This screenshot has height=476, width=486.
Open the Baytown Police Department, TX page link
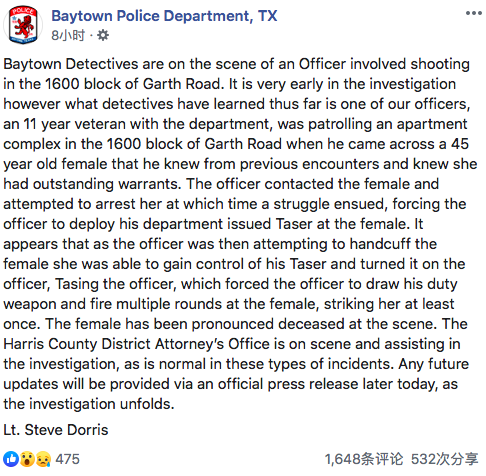[164, 16]
